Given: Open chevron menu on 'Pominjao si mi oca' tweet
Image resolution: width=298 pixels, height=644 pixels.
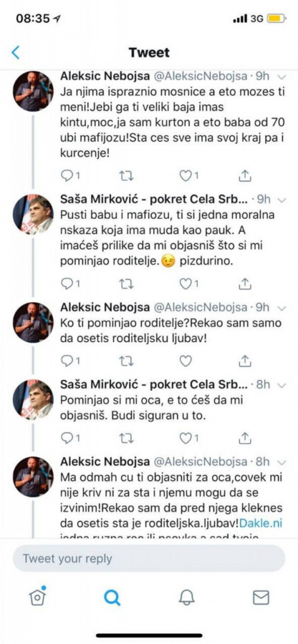Looking at the screenshot, I should coord(281,385).
